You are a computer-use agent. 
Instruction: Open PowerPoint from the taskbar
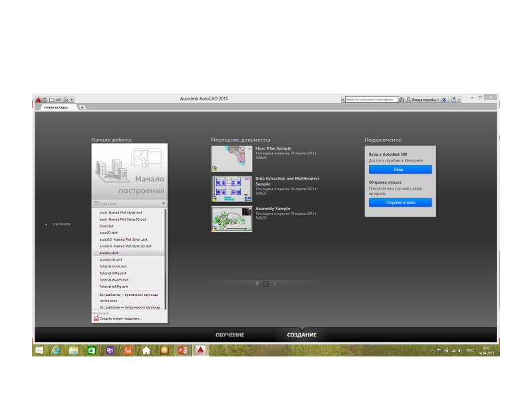click(182, 350)
